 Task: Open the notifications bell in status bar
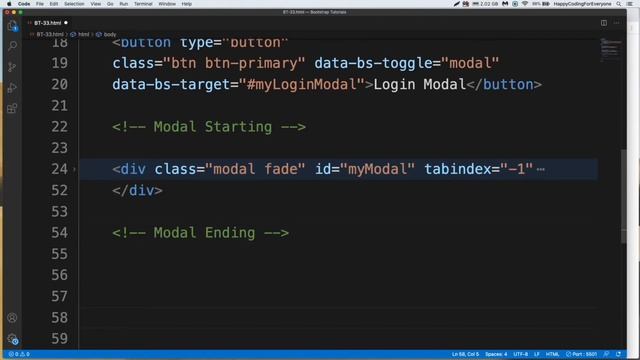pyautogui.click(x=618, y=354)
